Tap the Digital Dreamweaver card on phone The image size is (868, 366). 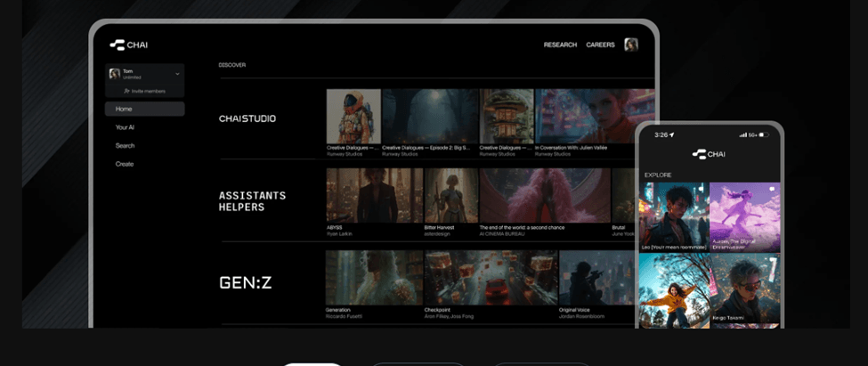click(744, 217)
